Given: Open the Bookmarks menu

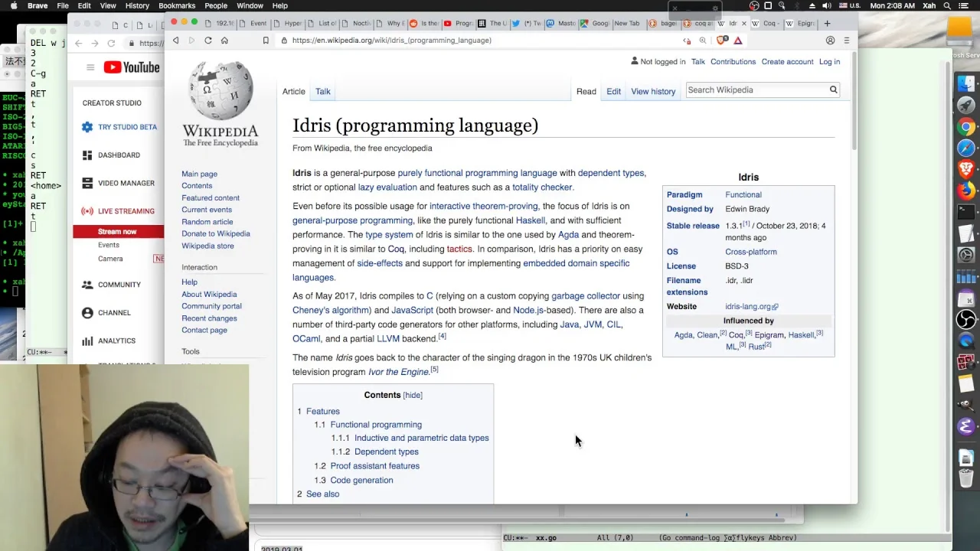Looking at the screenshot, I should tap(177, 5).
